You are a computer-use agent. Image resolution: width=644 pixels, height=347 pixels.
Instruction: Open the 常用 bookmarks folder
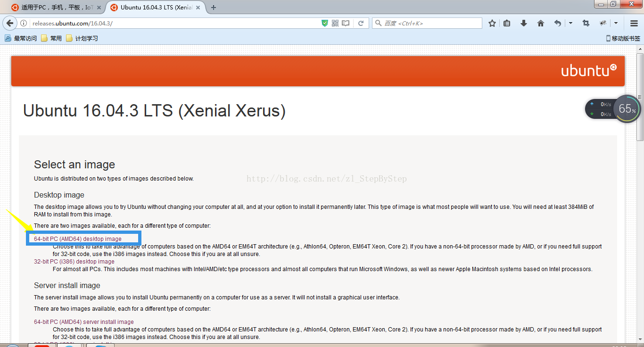pyautogui.click(x=51, y=38)
